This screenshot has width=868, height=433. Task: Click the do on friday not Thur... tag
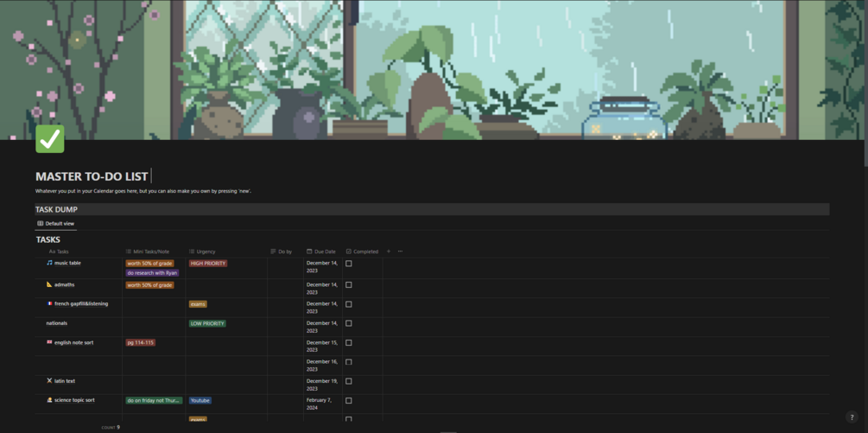154,400
